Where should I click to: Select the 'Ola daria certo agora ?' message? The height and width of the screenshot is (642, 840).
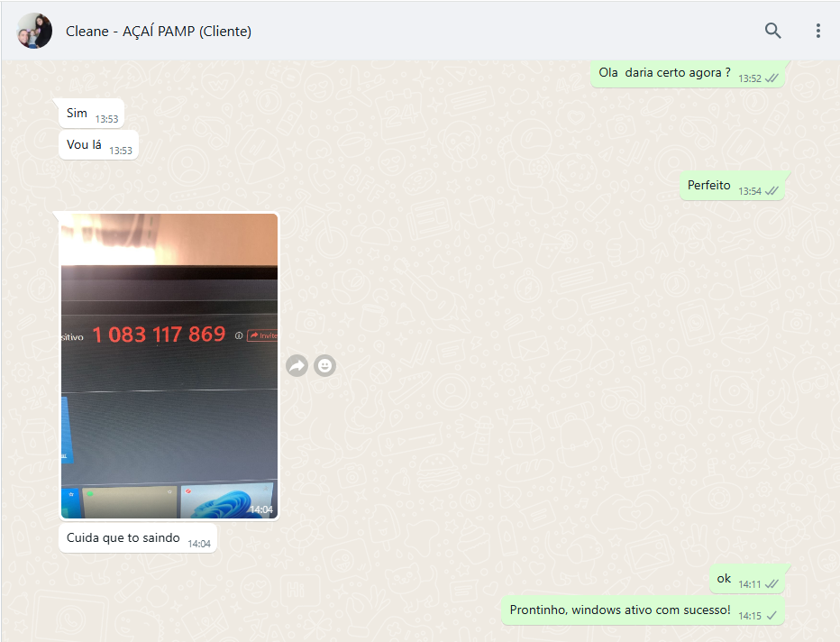pos(688,73)
